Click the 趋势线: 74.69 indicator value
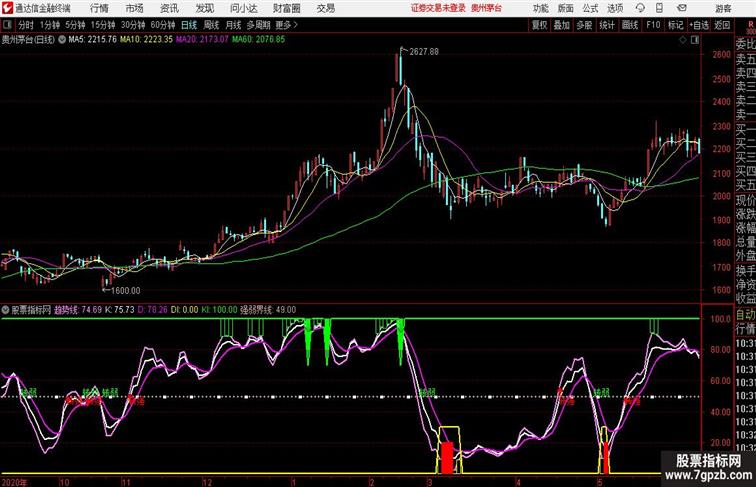Screen dimensions: 756x487 78,310
